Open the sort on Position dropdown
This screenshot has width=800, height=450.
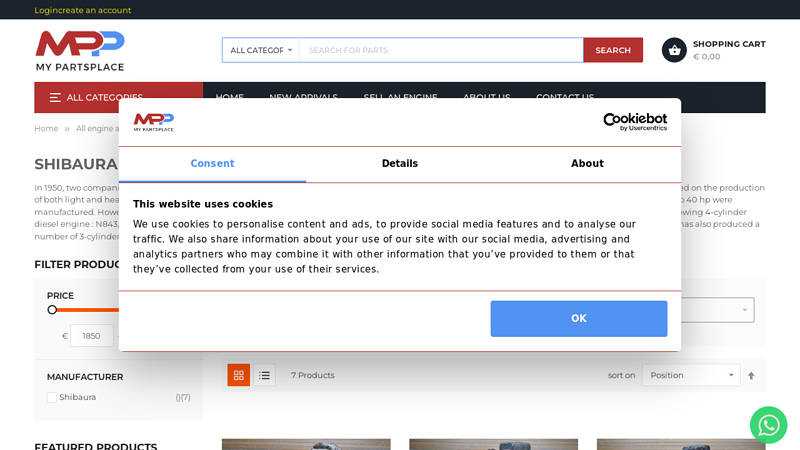(690, 375)
